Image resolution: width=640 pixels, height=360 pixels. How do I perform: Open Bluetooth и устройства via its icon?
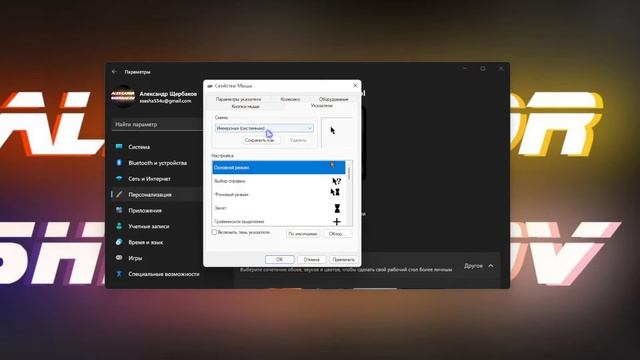click(x=119, y=162)
